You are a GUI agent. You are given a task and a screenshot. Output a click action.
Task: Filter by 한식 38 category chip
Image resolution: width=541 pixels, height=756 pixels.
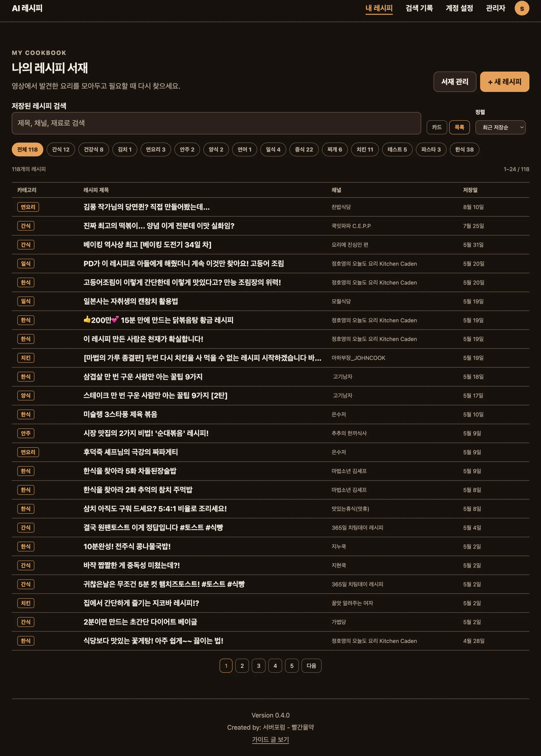coord(464,150)
